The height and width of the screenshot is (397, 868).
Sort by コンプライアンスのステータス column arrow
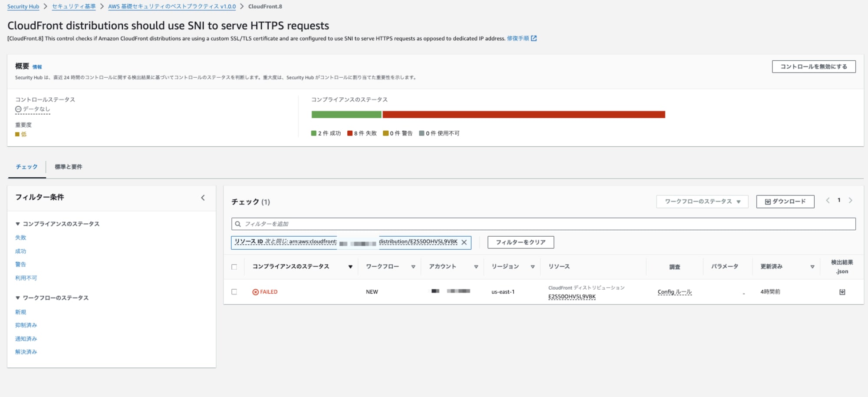point(350,267)
